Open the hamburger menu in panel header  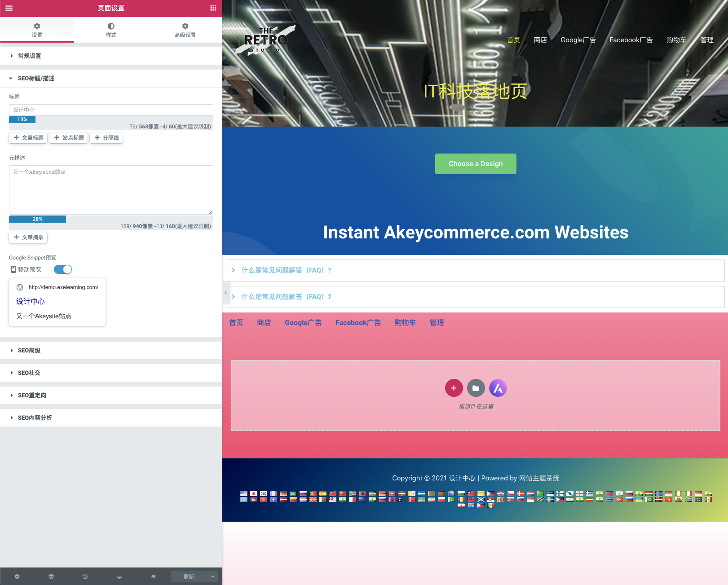click(9, 8)
